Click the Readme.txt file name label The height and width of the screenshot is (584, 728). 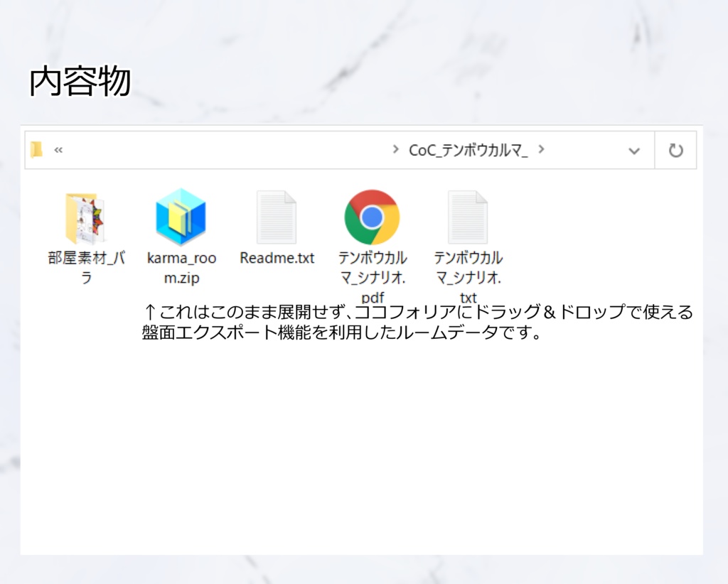pyautogui.click(x=277, y=258)
